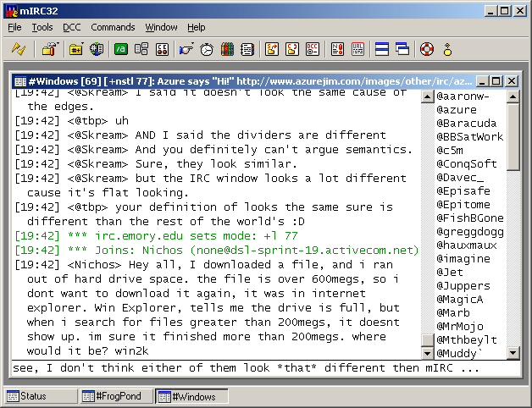Tile windows using the toolbar icon
Viewport: 532px width, 408px height.
pos(381,49)
